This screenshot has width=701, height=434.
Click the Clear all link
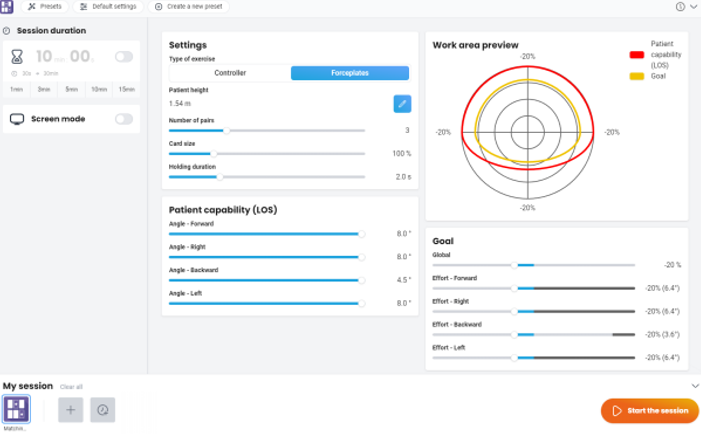71,386
